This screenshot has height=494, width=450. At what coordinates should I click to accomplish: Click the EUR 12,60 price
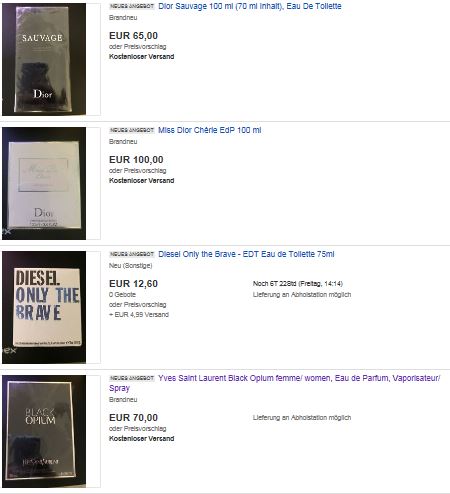click(133, 284)
